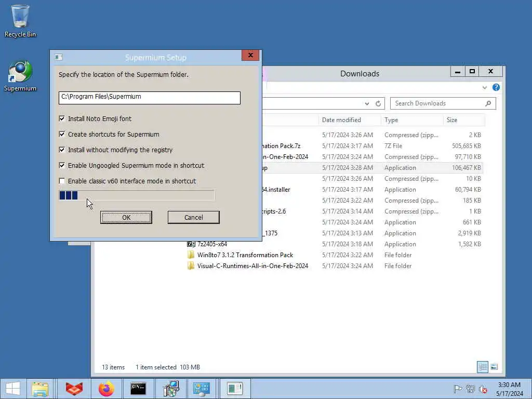Open the address bar history dropdown
Viewport: 532px width, 399px height.
(367, 103)
